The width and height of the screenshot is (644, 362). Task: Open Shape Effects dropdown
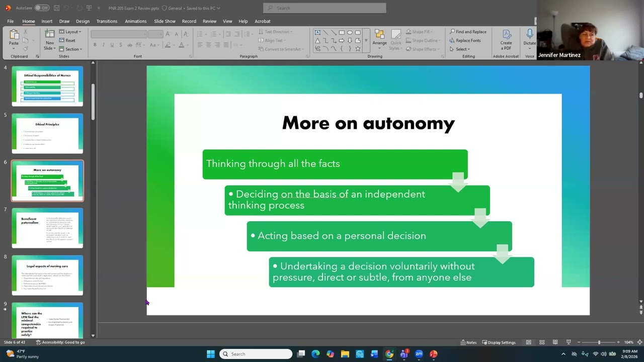tap(423, 49)
